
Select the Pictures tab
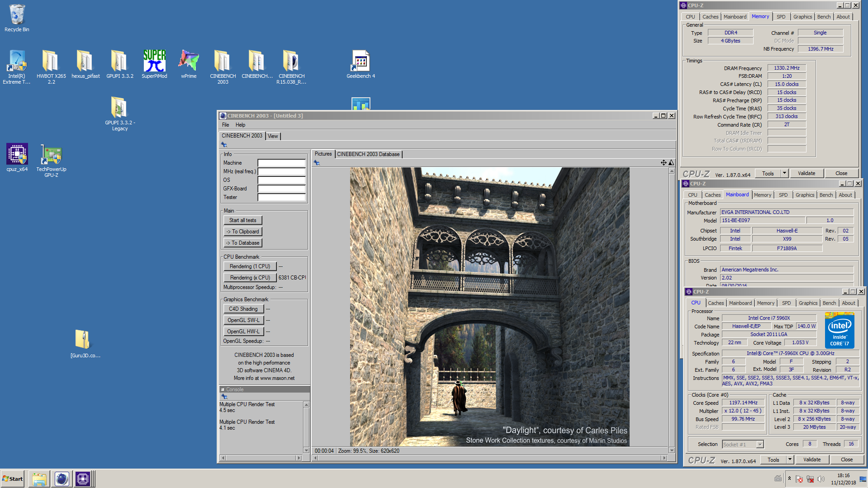pos(323,154)
